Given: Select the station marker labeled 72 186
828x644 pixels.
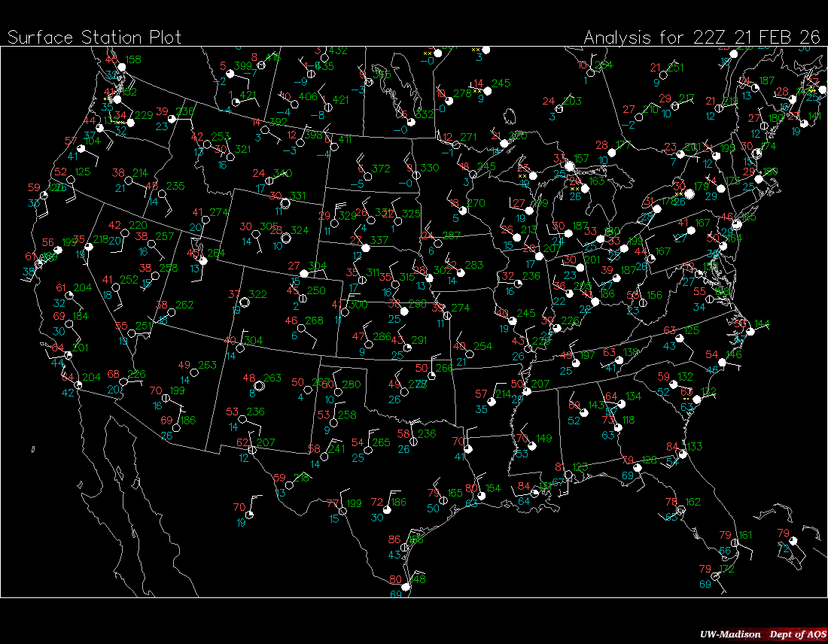Looking at the screenshot, I should click(x=388, y=509).
